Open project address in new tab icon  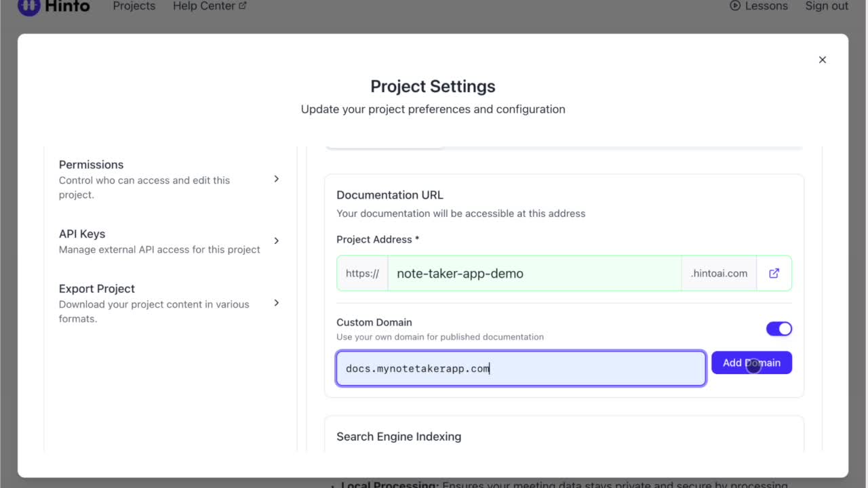click(x=774, y=273)
